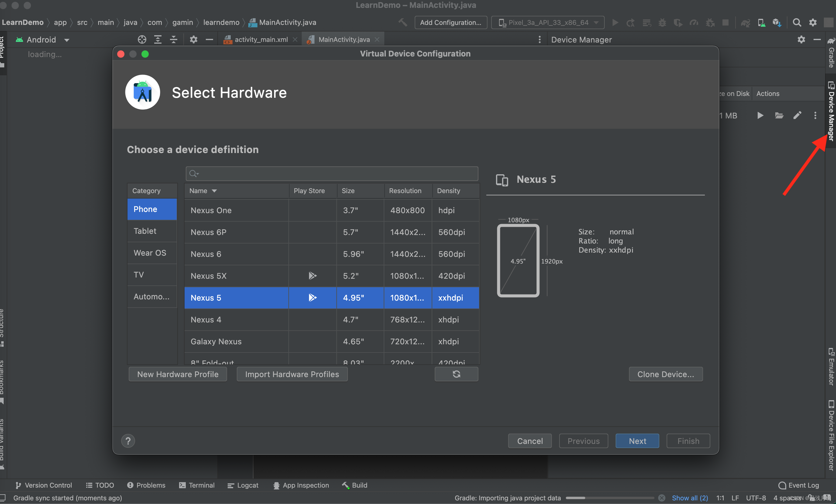Select the Nexus One row

coord(332,210)
